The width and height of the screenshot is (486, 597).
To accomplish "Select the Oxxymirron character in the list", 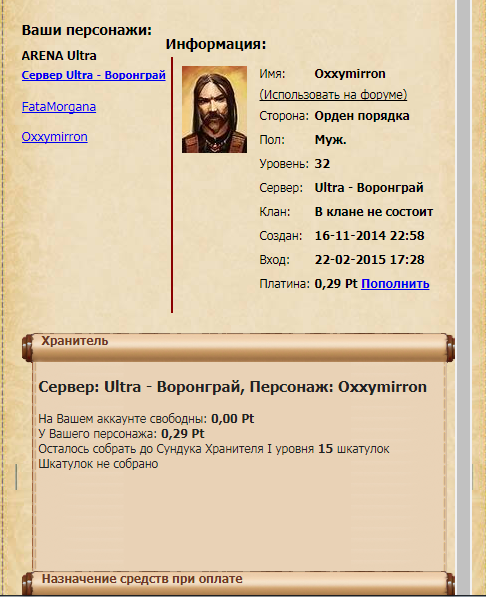I will [x=54, y=137].
